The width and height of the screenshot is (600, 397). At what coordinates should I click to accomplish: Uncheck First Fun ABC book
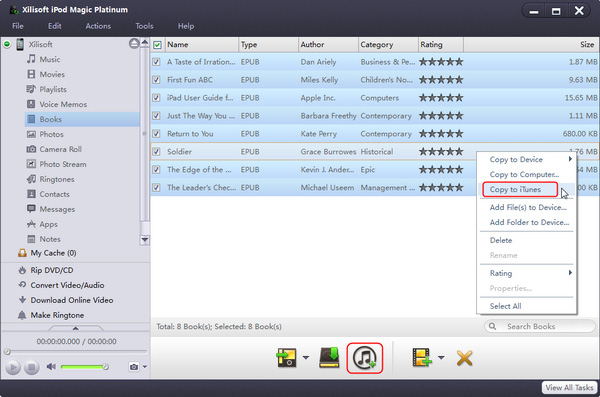(156, 80)
